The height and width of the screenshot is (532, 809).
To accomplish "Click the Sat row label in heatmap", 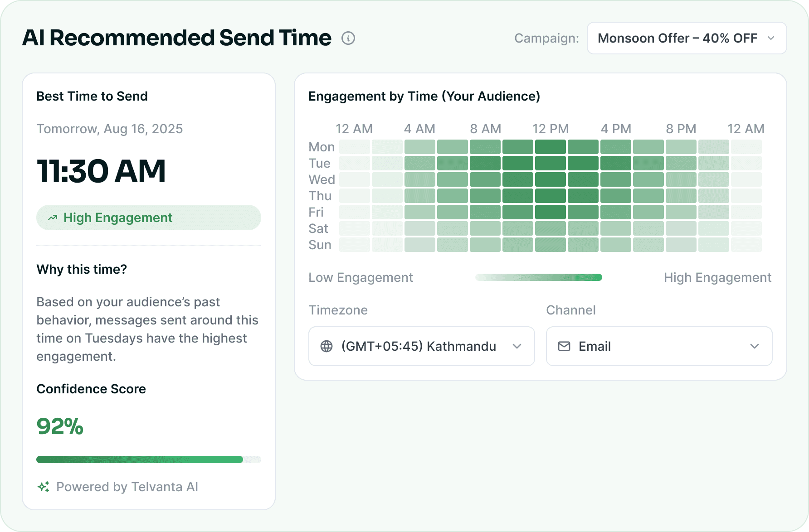I will tap(318, 228).
